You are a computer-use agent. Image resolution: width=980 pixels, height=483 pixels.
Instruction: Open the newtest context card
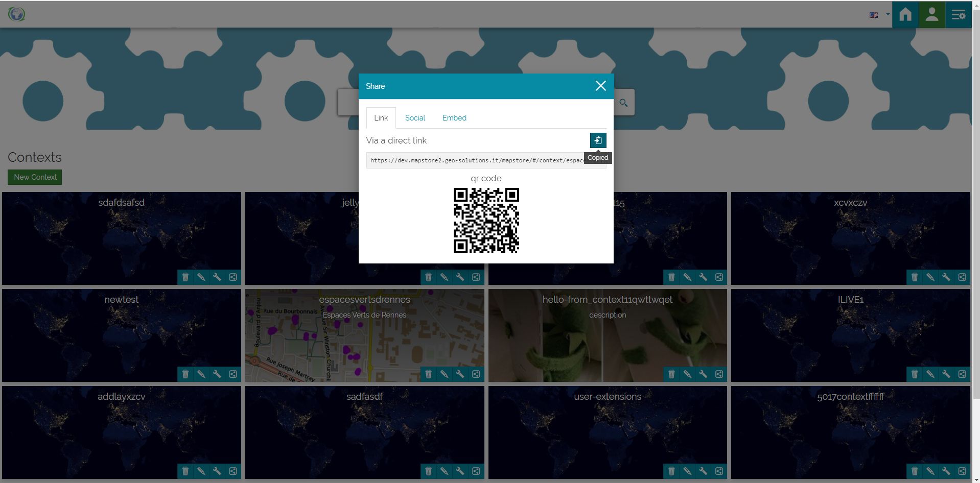point(122,335)
